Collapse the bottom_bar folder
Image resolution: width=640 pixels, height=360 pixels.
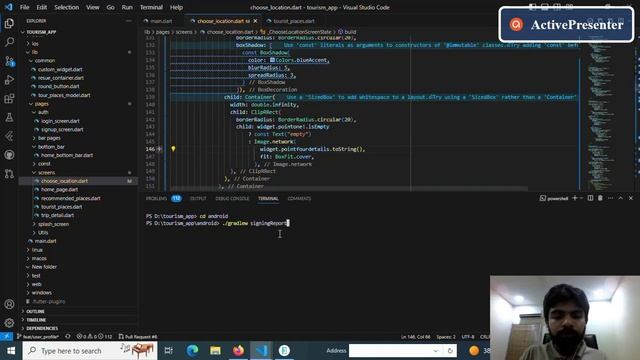point(51,147)
